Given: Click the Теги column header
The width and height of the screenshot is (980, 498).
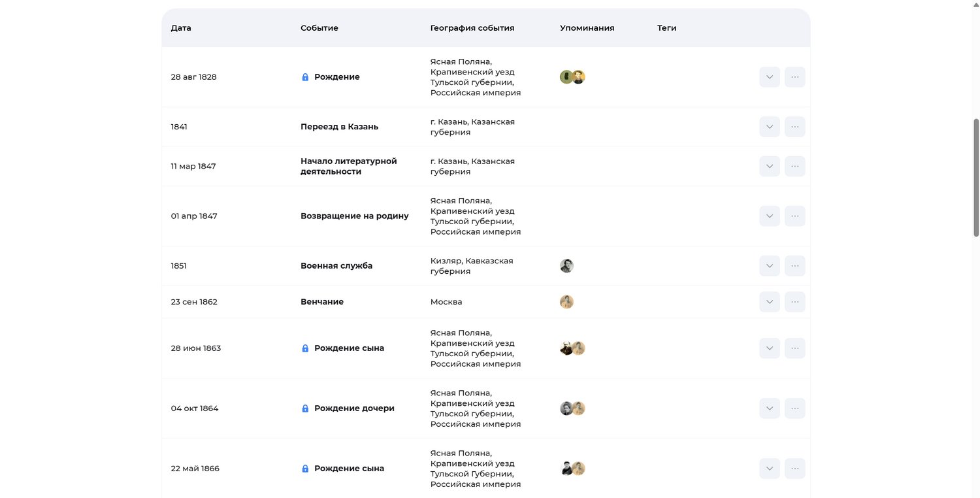Looking at the screenshot, I should pos(666,28).
